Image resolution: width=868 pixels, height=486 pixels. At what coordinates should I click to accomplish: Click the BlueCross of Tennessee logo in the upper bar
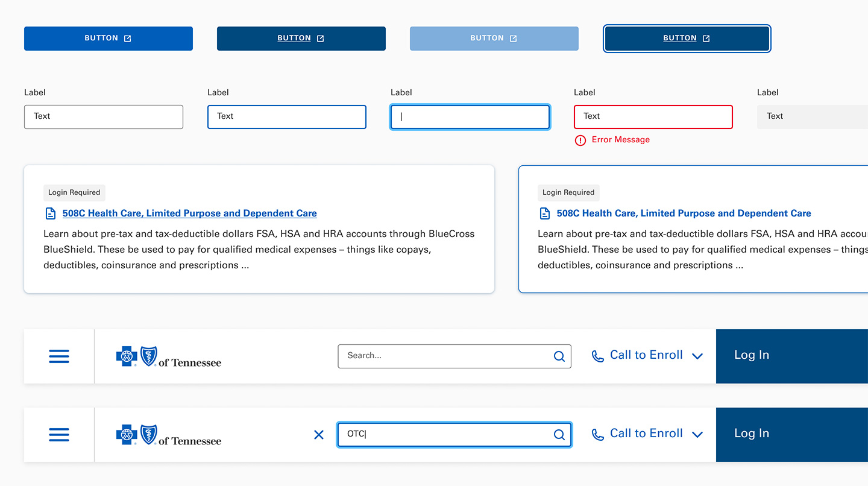click(169, 357)
